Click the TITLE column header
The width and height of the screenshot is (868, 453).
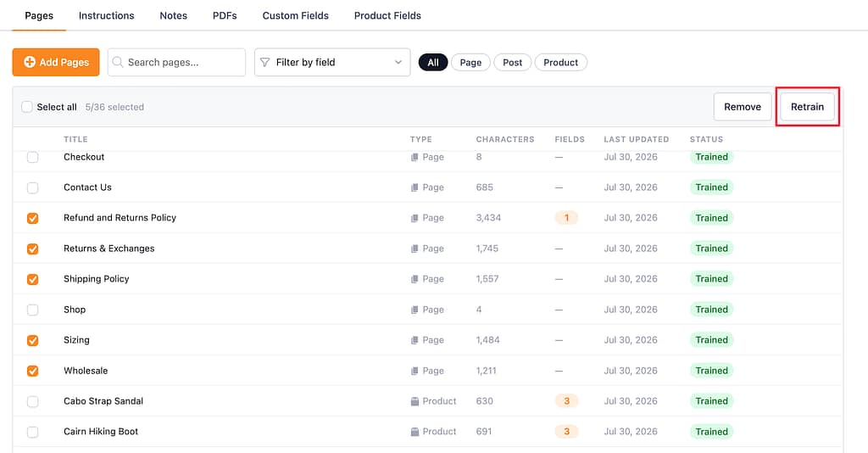[x=75, y=139]
